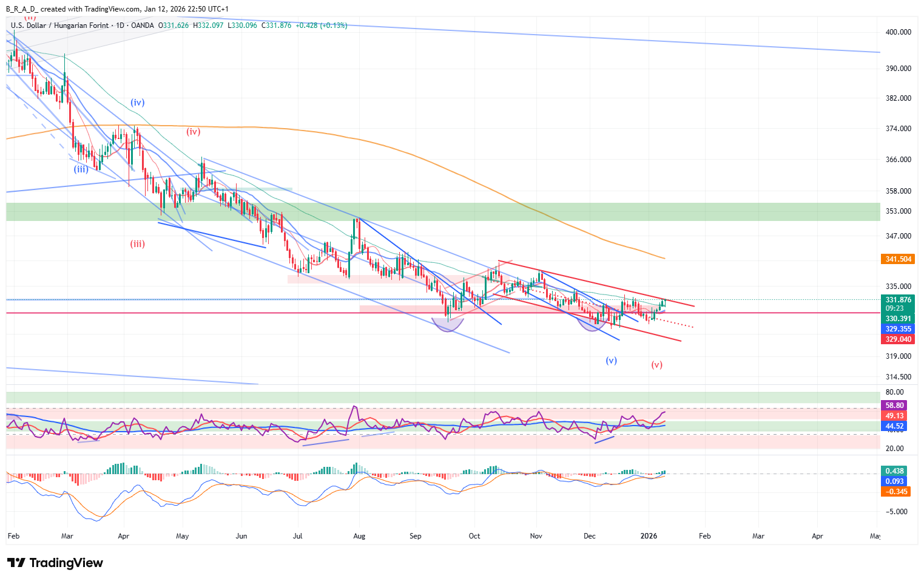Select the red (iii) wave label
The width and height of the screenshot is (924, 581).
tap(138, 244)
